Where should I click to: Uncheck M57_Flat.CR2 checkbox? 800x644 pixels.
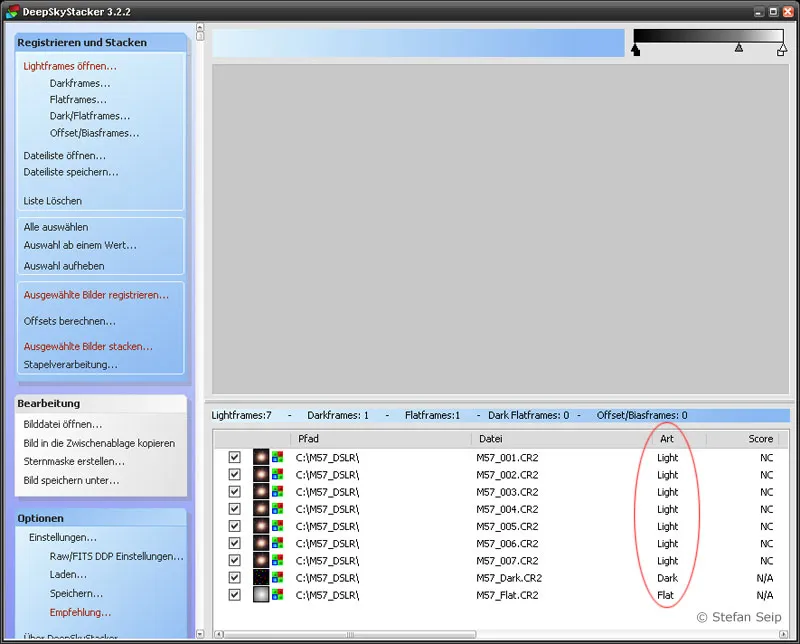[x=234, y=595]
